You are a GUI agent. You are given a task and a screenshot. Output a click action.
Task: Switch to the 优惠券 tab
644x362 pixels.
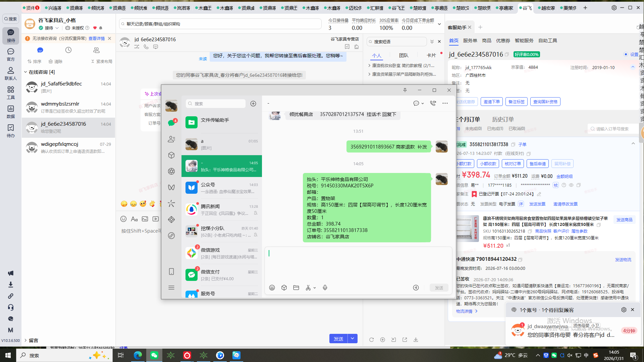coord(503,41)
